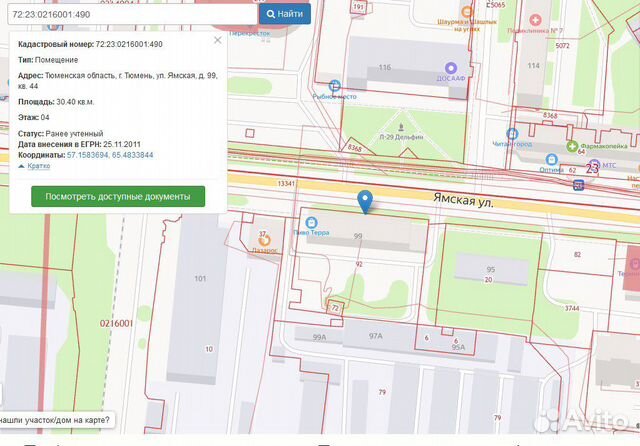This screenshot has width=640, height=446.
Task: Click building number 101 label
Action: (x=200, y=279)
